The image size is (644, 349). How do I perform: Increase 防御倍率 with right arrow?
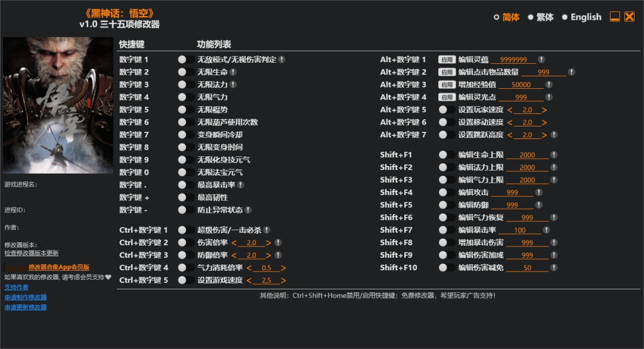[268, 255]
